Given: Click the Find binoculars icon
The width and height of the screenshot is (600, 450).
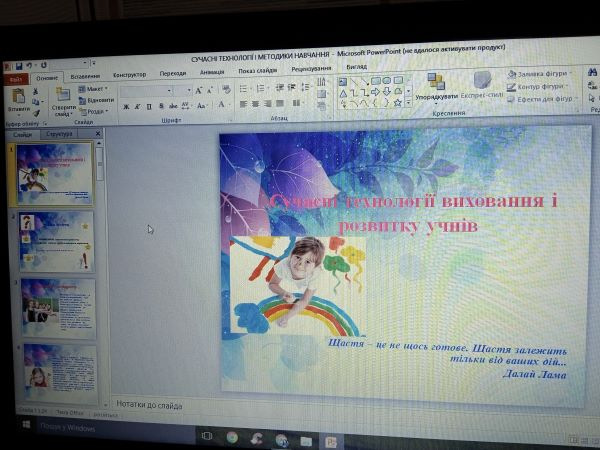Looking at the screenshot, I should (x=592, y=72).
